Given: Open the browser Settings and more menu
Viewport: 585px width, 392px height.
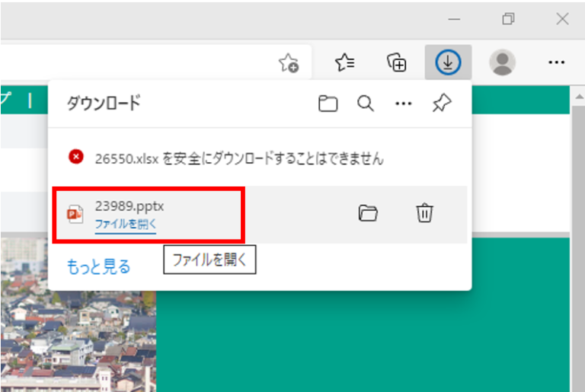Looking at the screenshot, I should tap(556, 62).
